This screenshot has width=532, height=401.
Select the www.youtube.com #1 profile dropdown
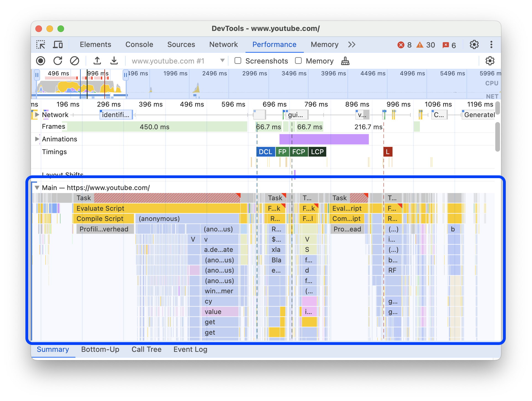tap(175, 61)
